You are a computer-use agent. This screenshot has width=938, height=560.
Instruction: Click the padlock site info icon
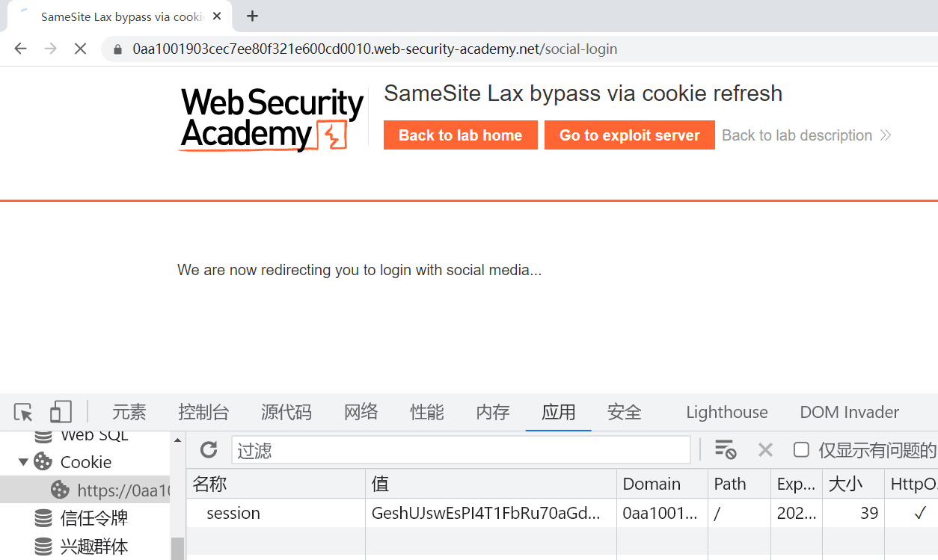coord(117,50)
